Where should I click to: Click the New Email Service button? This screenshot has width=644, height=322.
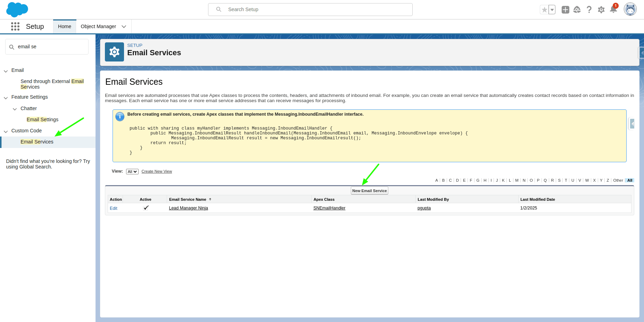point(370,191)
